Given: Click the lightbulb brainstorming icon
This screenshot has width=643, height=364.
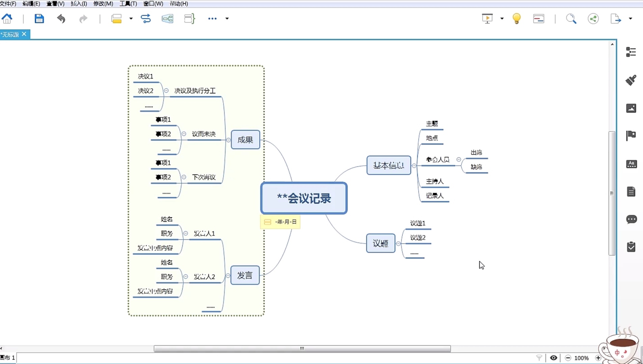Looking at the screenshot, I should coord(516,19).
